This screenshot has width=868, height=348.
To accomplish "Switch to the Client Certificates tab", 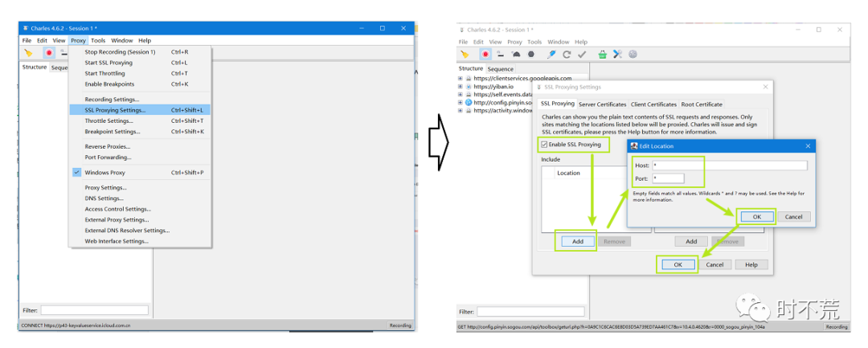I will click(x=653, y=104).
